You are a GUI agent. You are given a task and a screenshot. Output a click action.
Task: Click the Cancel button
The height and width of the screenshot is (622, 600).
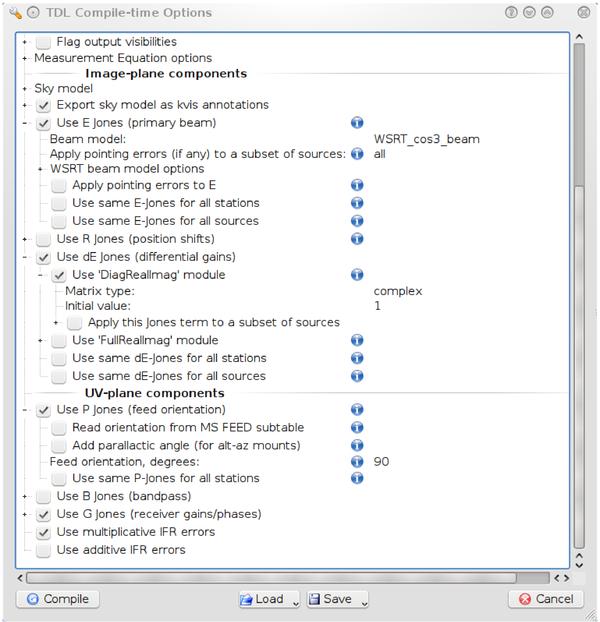click(x=546, y=599)
